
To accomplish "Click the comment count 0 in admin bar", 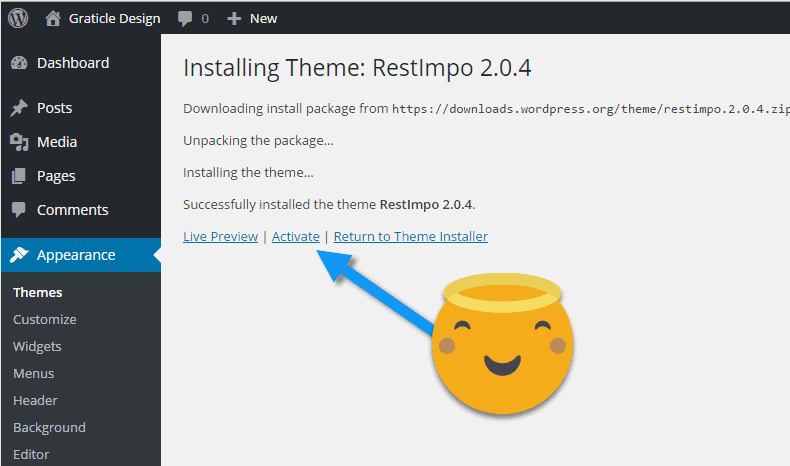I will [205, 19].
